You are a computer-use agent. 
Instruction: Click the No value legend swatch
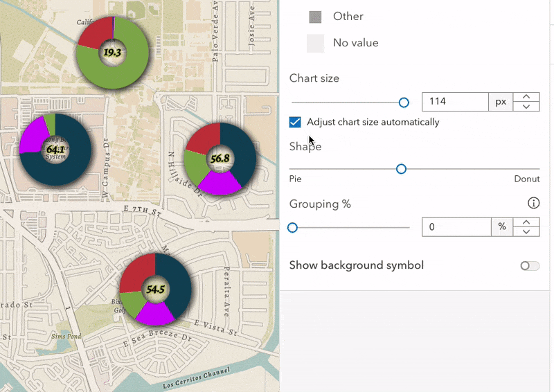pos(316,43)
